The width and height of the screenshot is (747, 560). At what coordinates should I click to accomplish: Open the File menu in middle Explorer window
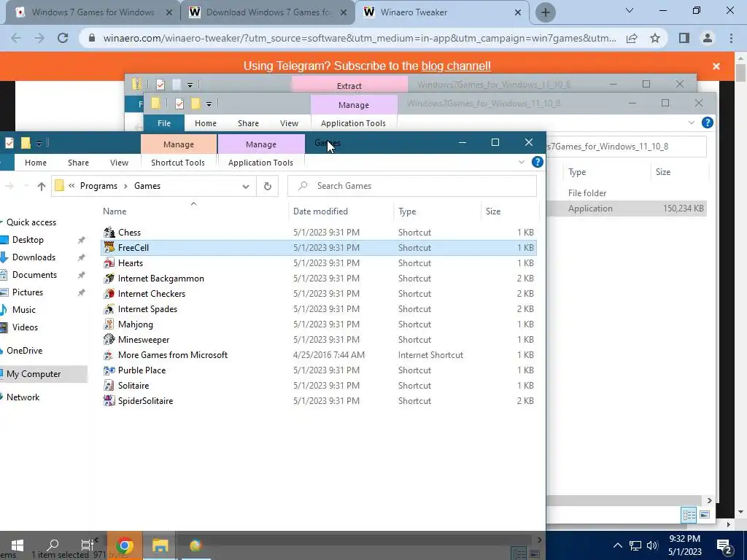pyautogui.click(x=164, y=122)
